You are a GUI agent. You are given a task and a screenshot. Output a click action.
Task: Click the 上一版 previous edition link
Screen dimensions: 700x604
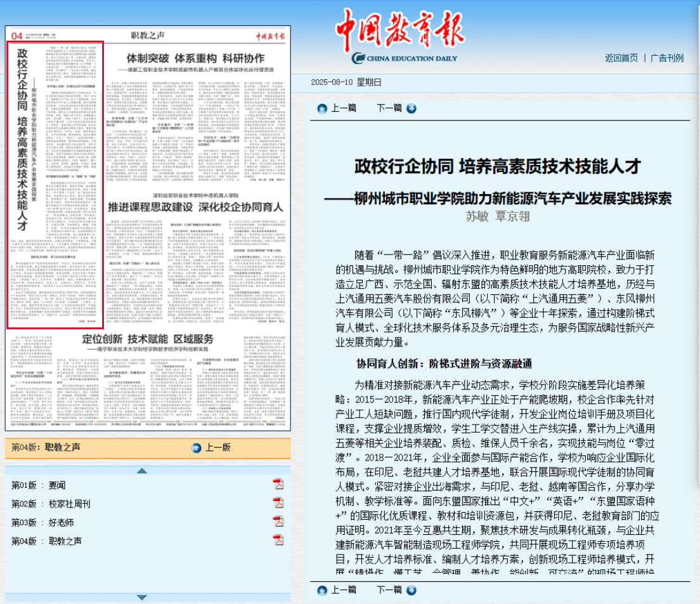click(217, 448)
